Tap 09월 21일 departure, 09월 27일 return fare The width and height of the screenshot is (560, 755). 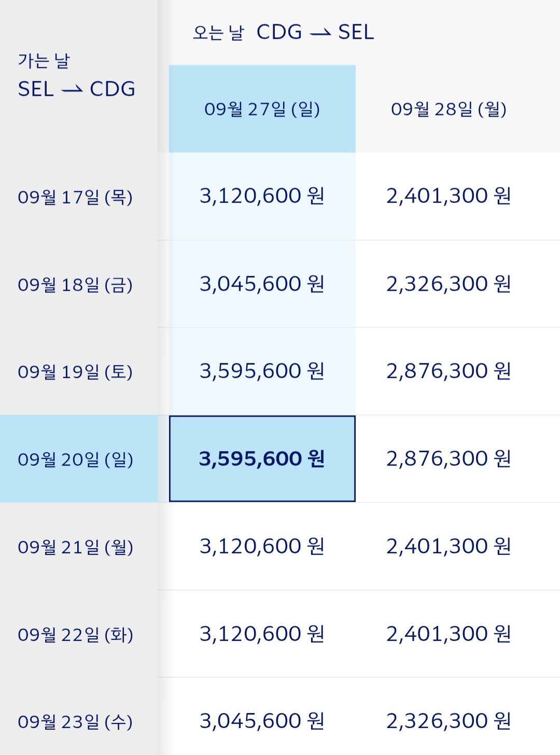tap(262, 547)
